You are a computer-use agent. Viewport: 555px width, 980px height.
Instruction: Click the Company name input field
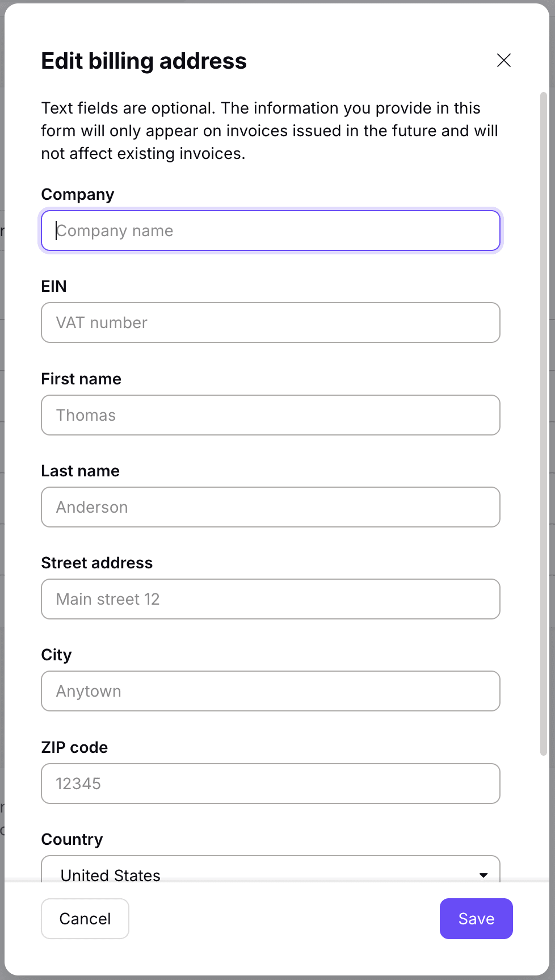pos(270,231)
